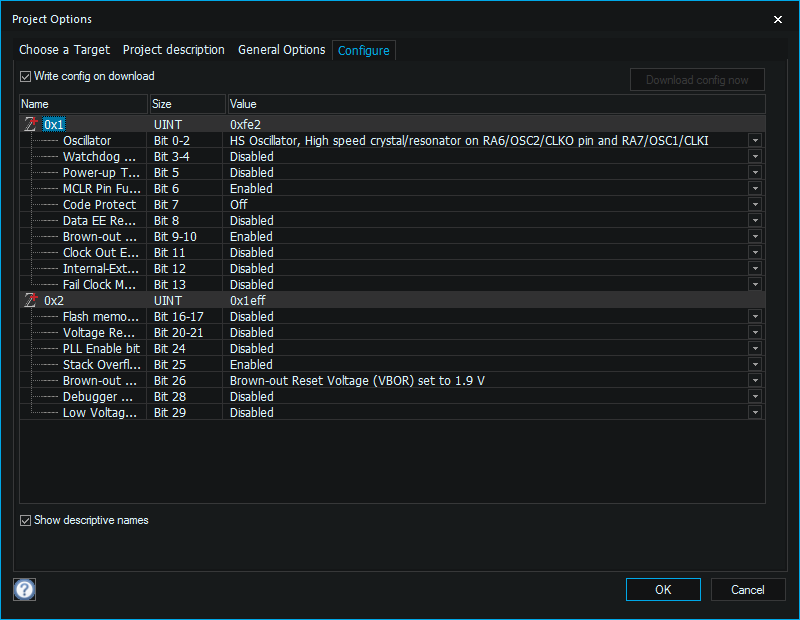The image size is (800, 620).
Task: Open the Flash memory Bit 16-17 dropdown
Action: (x=756, y=316)
